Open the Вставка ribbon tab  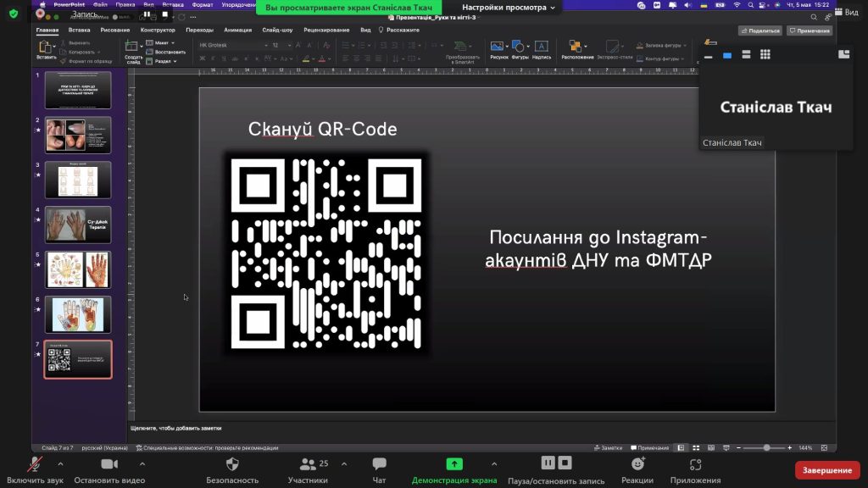pyautogui.click(x=79, y=30)
